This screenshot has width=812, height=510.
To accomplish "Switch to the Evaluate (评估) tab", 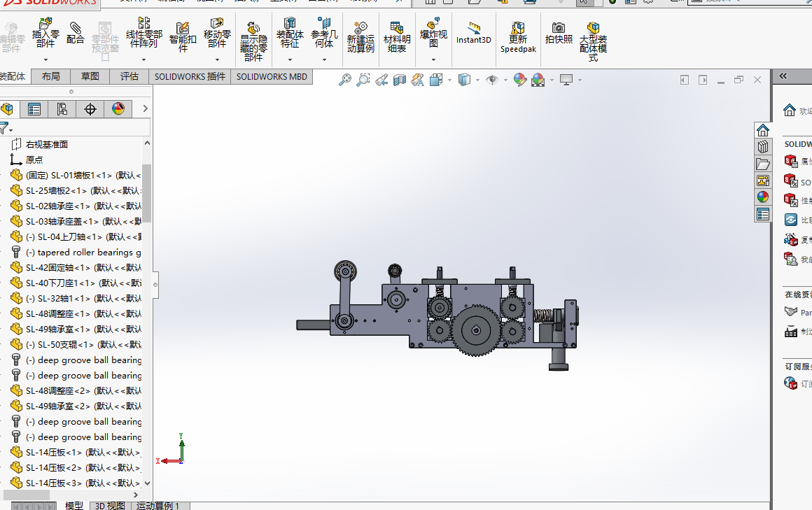I will tap(129, 77).
